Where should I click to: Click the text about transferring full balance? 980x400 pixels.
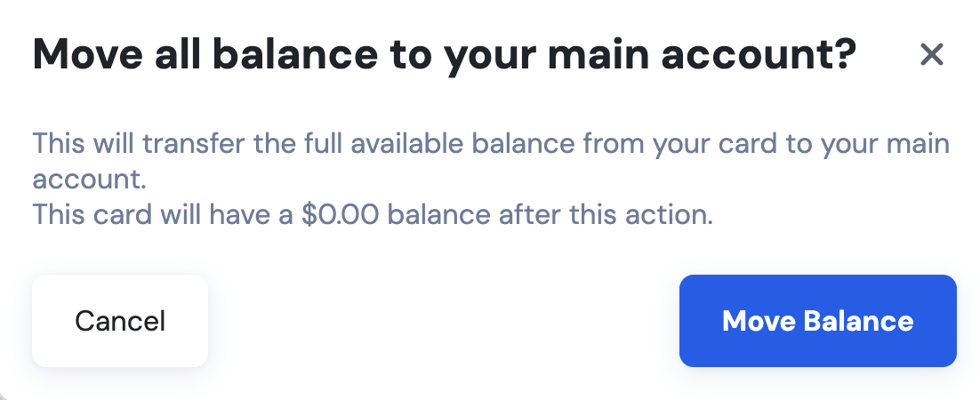pos(491,143)
